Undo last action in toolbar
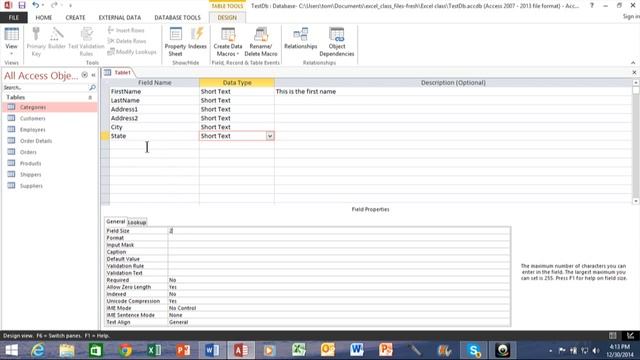640x360 pixels. pos(36,5)
